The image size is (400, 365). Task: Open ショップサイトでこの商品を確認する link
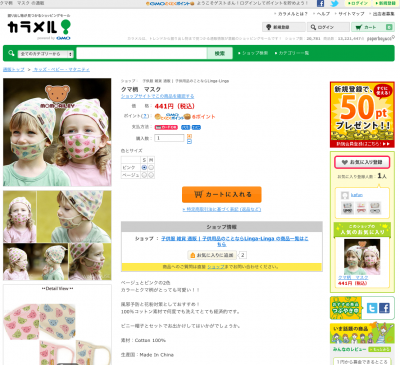[157, 96]
